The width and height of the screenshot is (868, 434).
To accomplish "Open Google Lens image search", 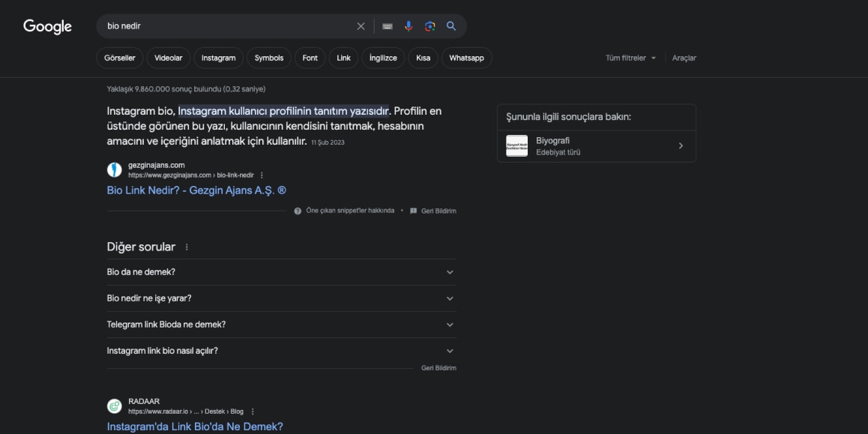I will pyautogui.click(x=430, y=26).
